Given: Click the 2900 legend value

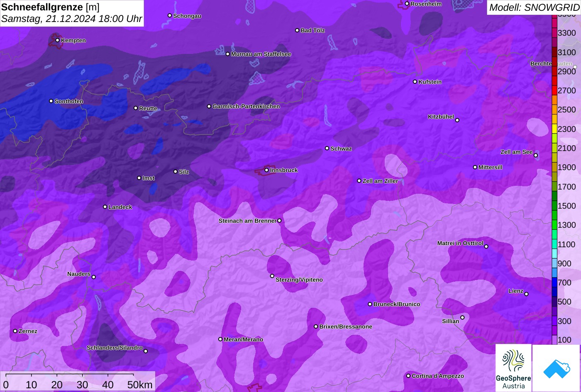Looking at the screenshot, I should [567, 71].
